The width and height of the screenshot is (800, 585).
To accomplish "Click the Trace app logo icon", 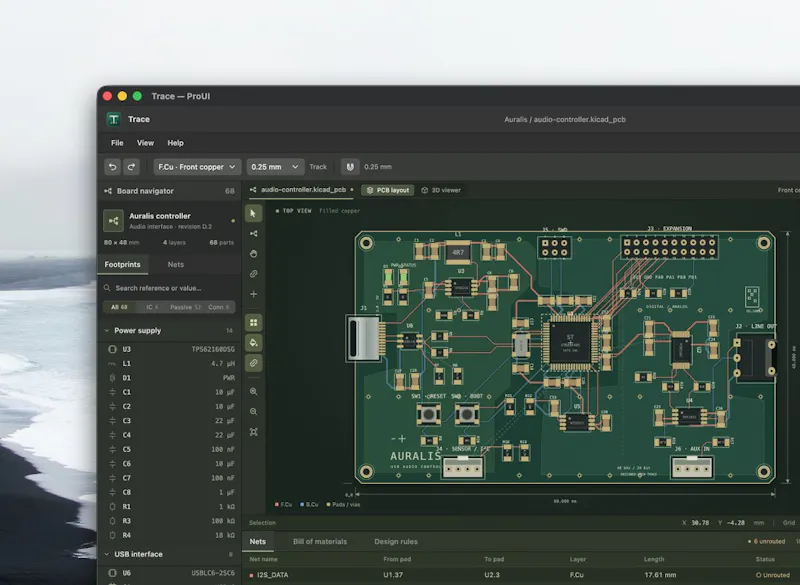I will point(113,119).
